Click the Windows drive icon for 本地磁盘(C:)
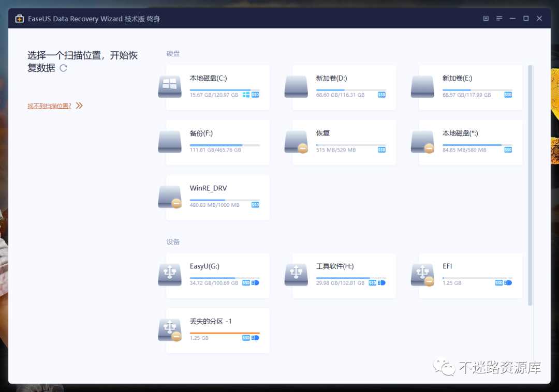 tap(170, 86)
